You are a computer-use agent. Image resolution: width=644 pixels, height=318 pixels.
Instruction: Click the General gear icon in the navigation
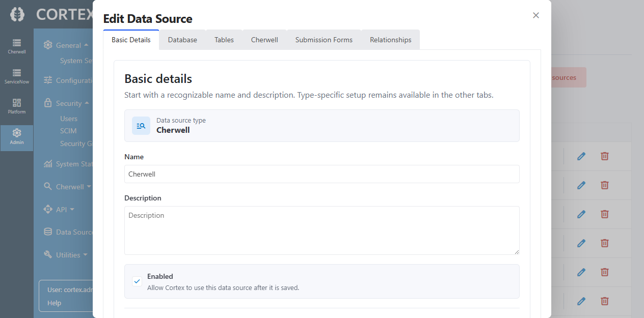[48, 45]
